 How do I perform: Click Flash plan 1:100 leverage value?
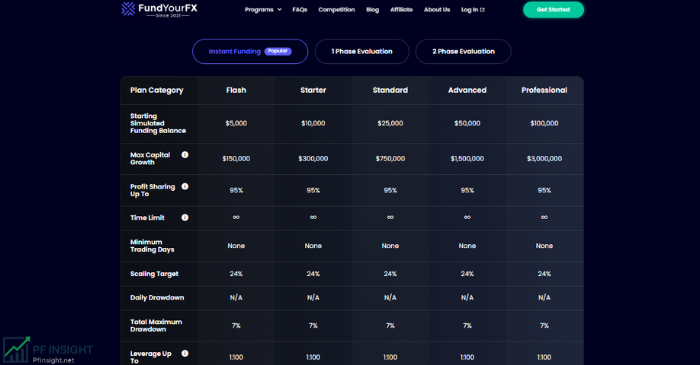coord(236,357)
